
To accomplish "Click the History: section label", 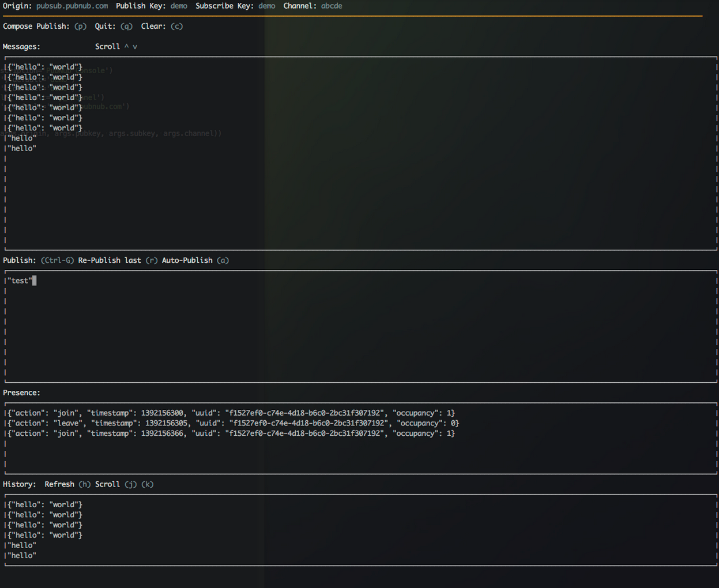I will pos(20,485).
